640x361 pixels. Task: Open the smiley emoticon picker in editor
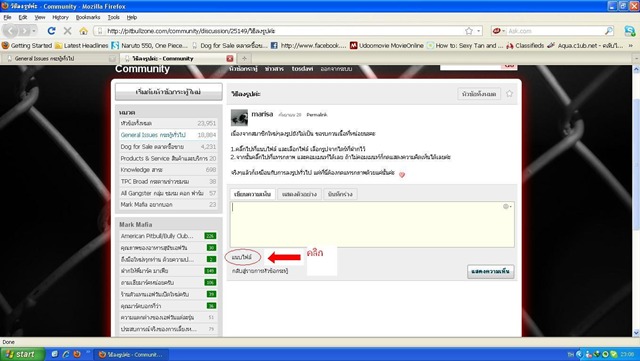click(507, 207)
